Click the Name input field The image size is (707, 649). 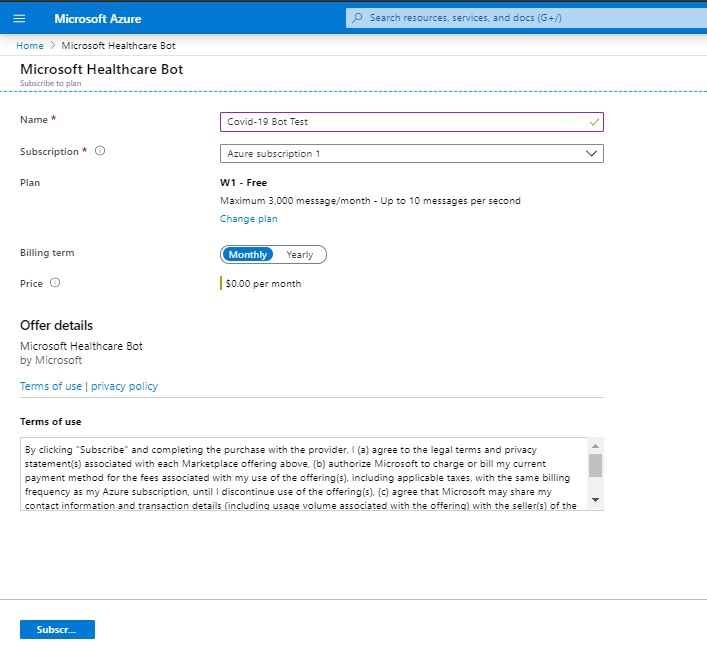(x=400, y=122)
